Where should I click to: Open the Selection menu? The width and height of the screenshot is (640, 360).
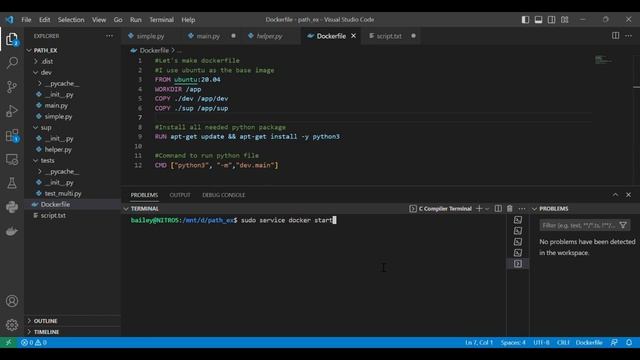coord(71,20)
